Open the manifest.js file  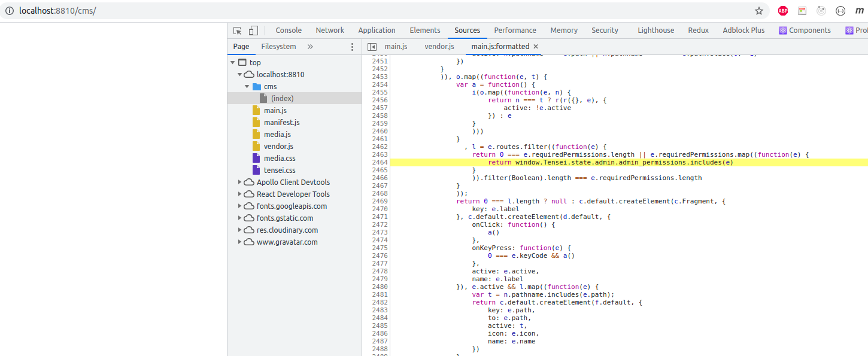point(280,122)
